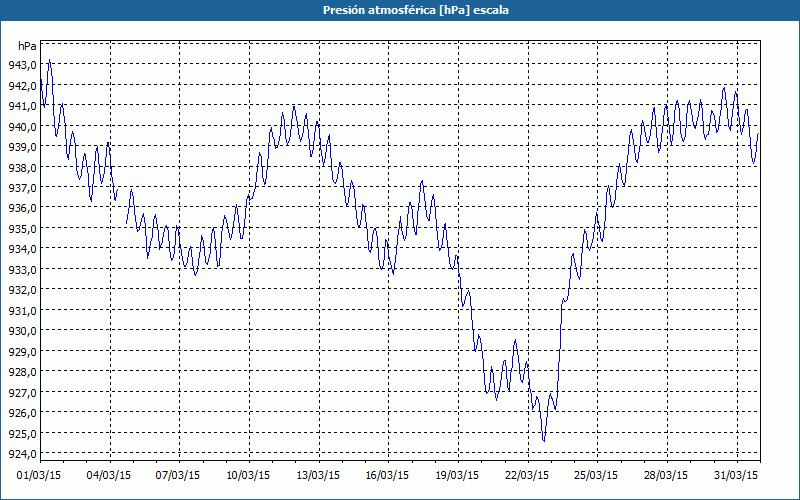Click the chart title 'Presión atmosférica [hPa] escala'
This screenshot has height=500, width=800.
415,10
